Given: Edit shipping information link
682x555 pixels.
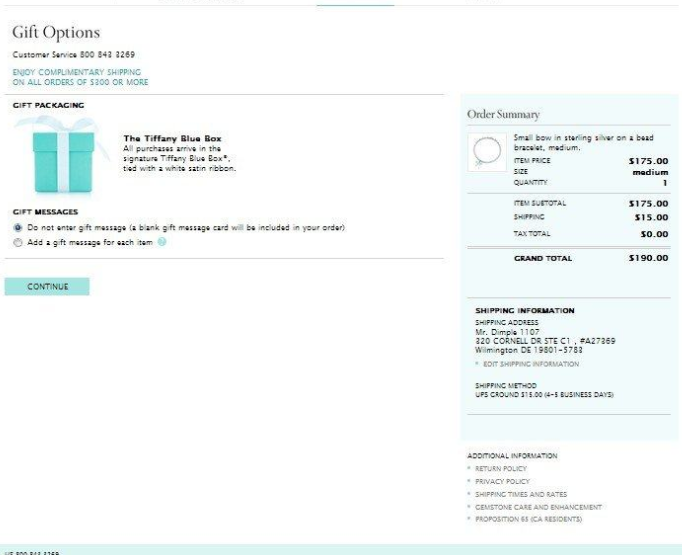Looking at the screenshot, I should pos(531,364).
